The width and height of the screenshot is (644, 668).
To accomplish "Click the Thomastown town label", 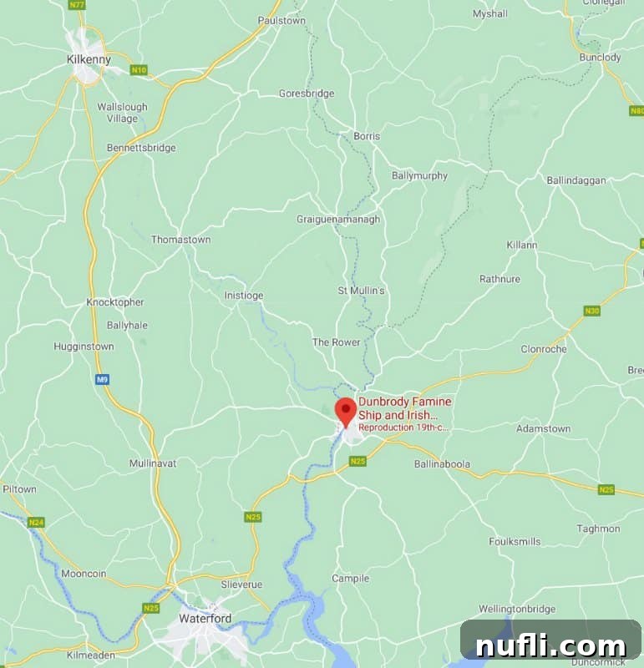I will pos(180,240).
